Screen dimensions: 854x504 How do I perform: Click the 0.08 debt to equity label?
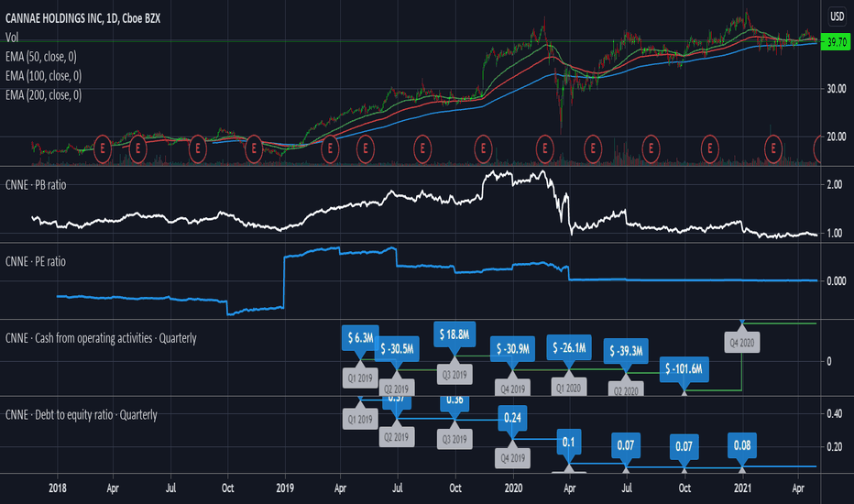click(x=742, y=445)
